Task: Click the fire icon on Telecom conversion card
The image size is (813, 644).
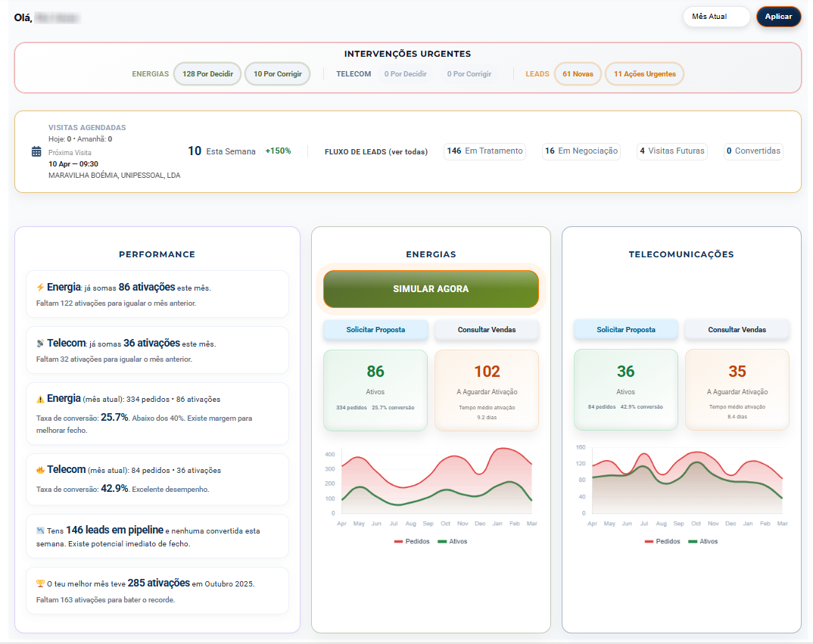Action: tap(40, 470)
